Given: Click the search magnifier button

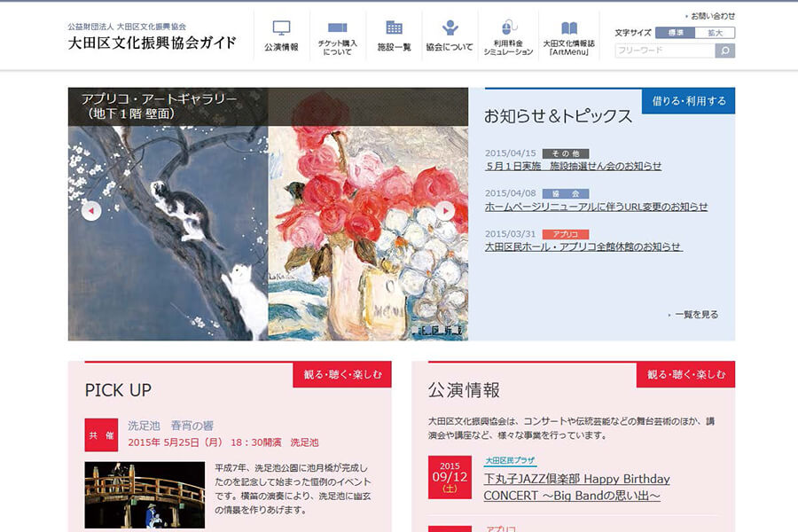Looking at the screenshot, I should click(724, 51).
